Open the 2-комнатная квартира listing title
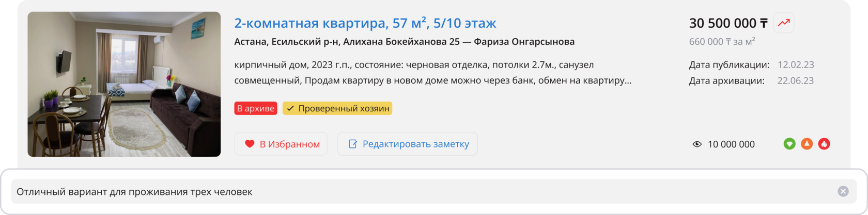The height and width of the screenshot is (215, 868). click(365, 23)
